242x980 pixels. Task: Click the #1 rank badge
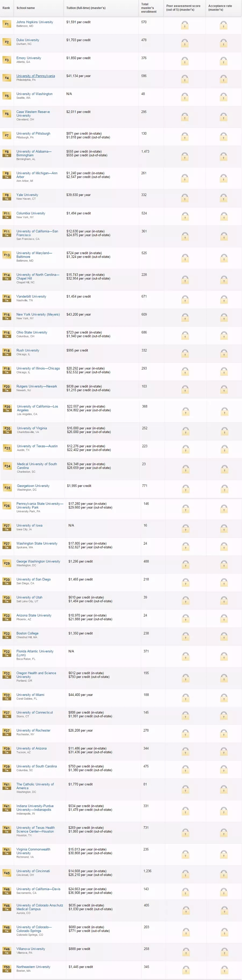(x=6, y=24)
